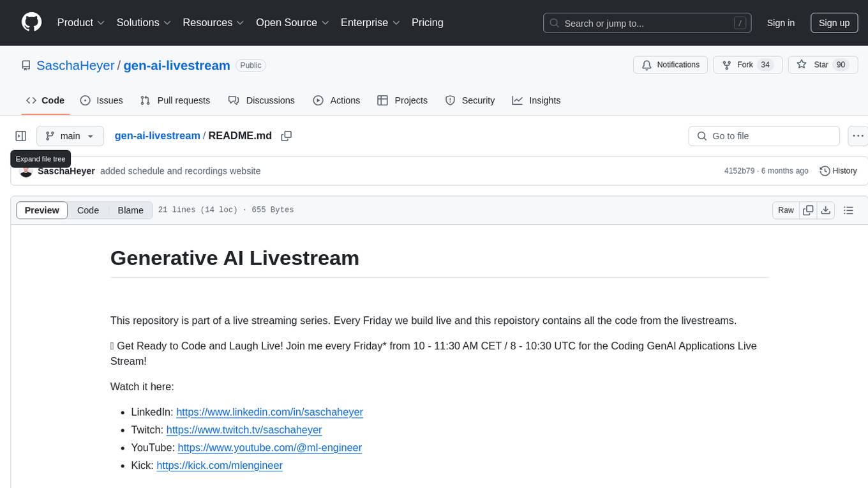Focus the Go to file search field
The width and height of the screenshot is (868, 488).
coord(764,136)
